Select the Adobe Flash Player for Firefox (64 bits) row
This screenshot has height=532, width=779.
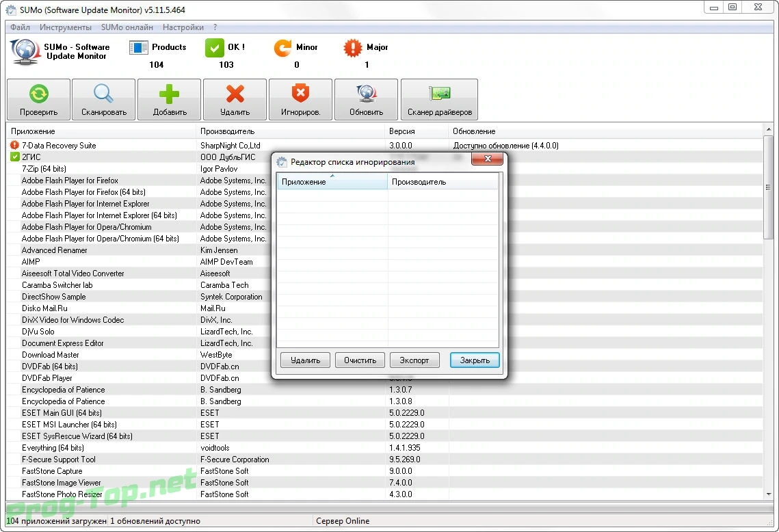(x=384, y=191)
